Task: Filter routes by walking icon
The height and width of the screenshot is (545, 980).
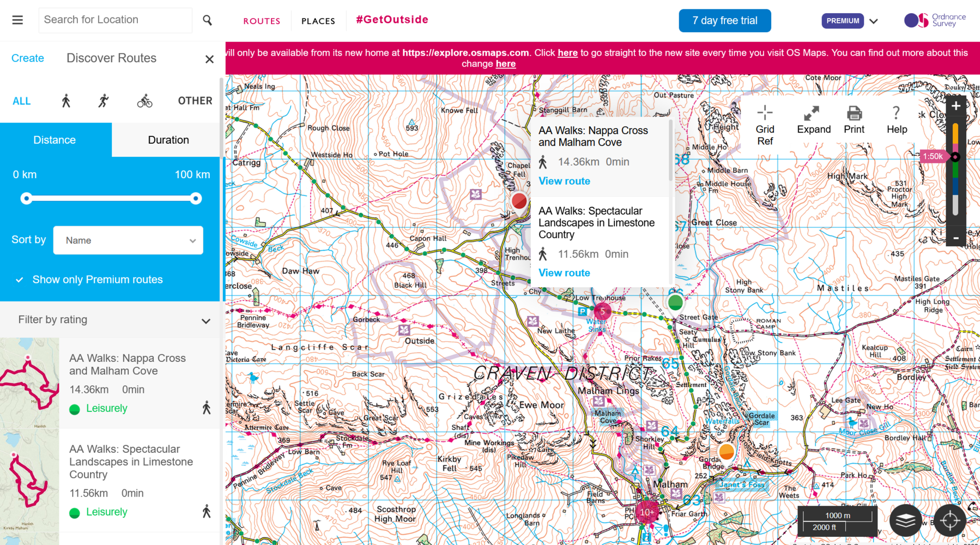Action: tap(66, 101)
